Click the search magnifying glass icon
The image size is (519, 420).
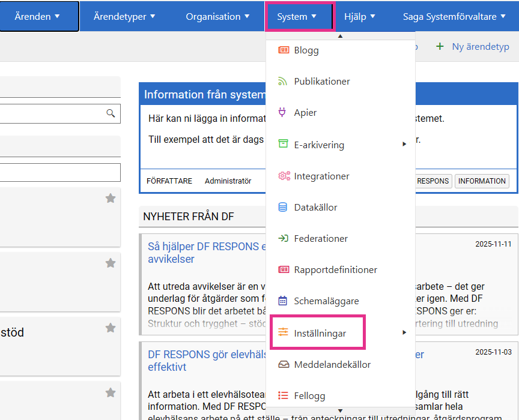111,113
